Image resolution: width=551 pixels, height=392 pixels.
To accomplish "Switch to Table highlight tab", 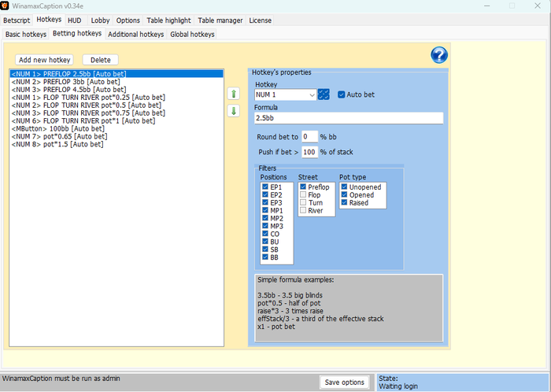I will [x=168, y=20].
